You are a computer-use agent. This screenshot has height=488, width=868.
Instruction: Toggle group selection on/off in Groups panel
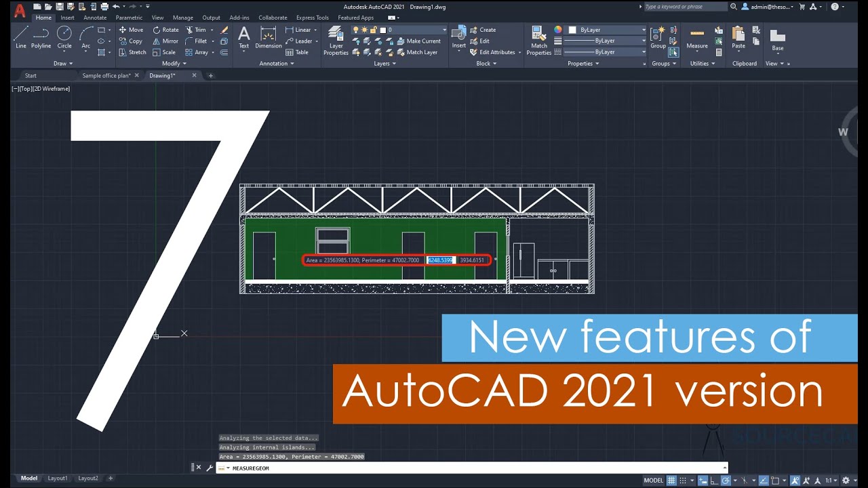[673, 52]
